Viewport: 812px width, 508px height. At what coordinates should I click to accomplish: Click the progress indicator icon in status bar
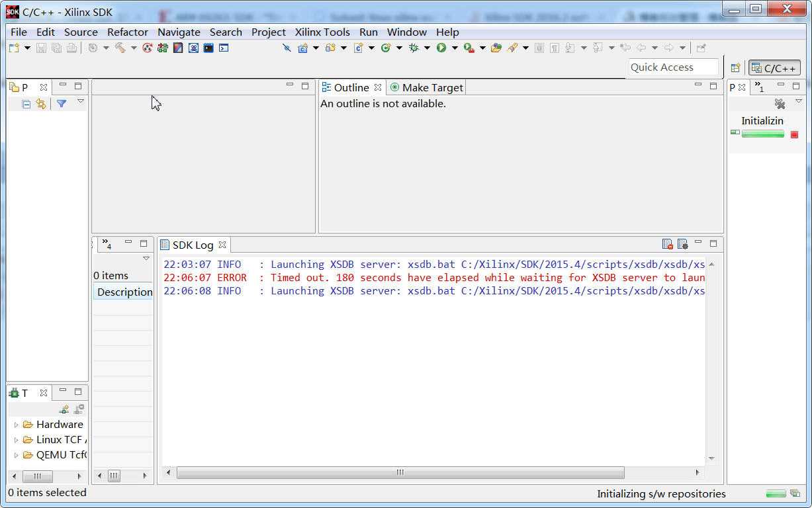click(x=795, y=493)
